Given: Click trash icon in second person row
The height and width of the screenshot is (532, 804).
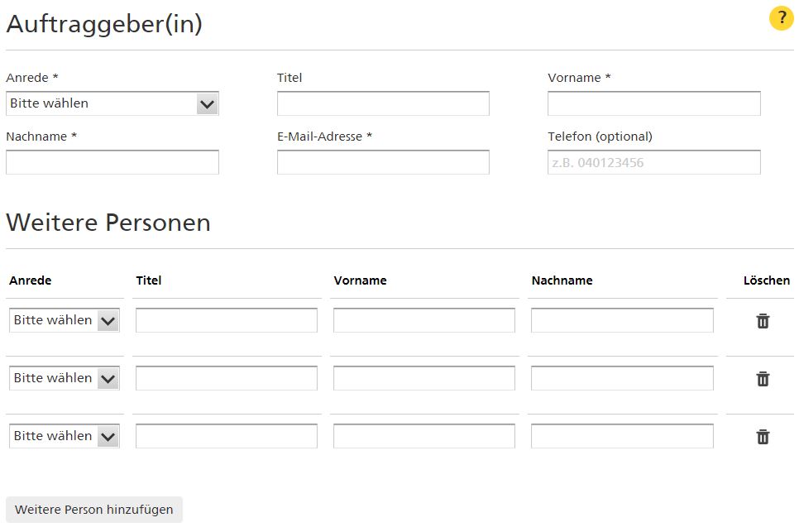Looking at the screenshot, I should pyautogui.click(x=763, y=379).
